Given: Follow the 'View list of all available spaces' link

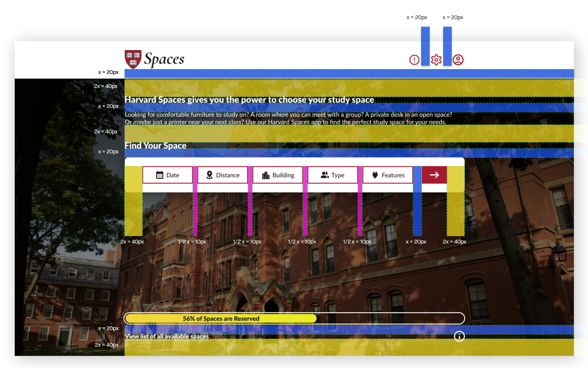Looking at the screenshot, I should tap(167, 336).
